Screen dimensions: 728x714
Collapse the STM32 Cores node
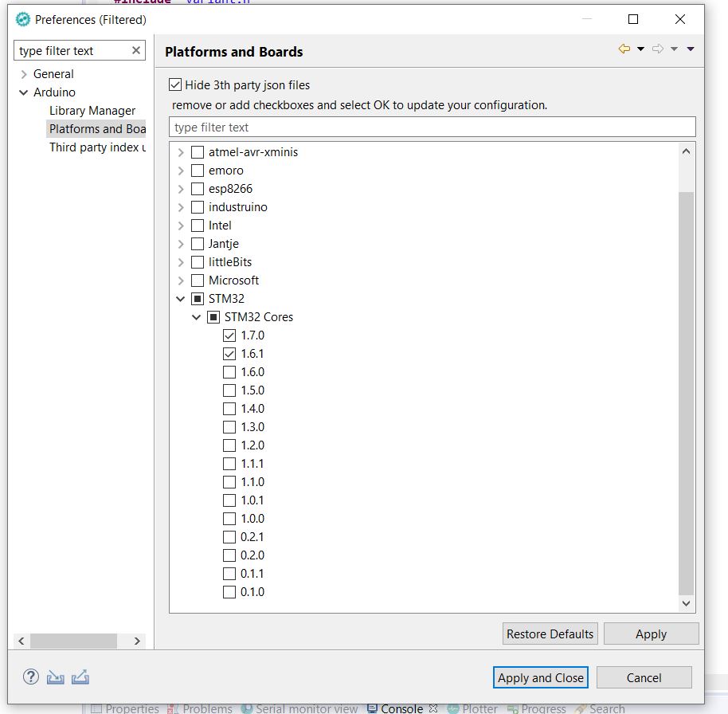(197, 317)
